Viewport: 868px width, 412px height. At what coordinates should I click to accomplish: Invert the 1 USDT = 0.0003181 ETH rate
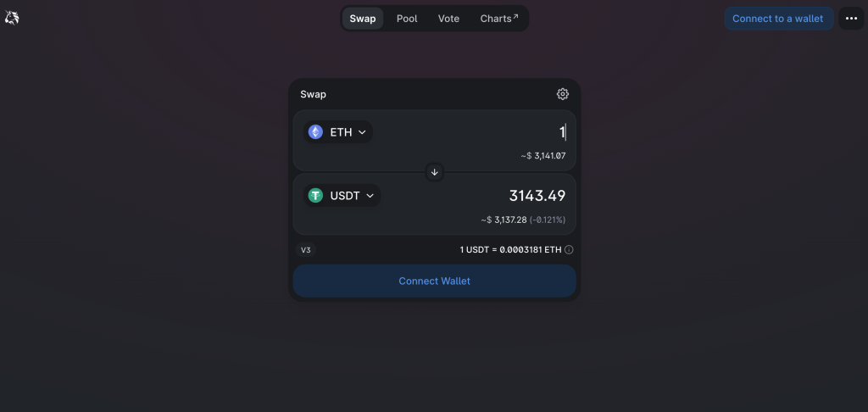coord(510,250)
